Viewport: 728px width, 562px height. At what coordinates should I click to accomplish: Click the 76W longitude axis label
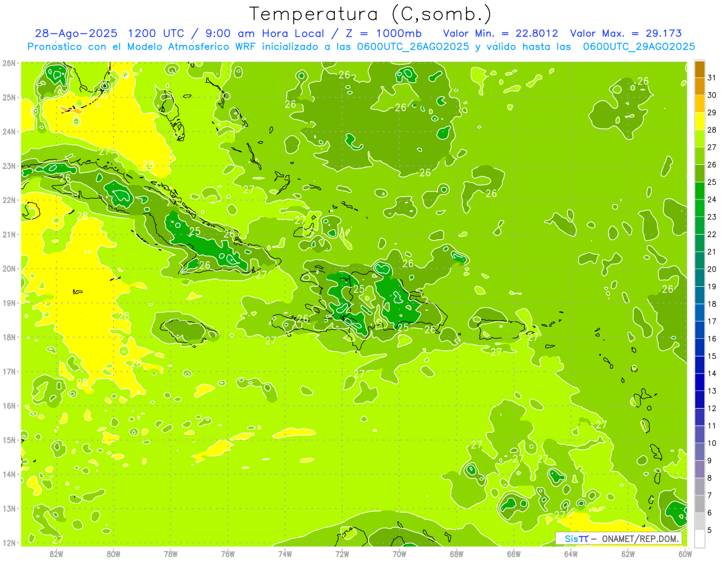228,553
